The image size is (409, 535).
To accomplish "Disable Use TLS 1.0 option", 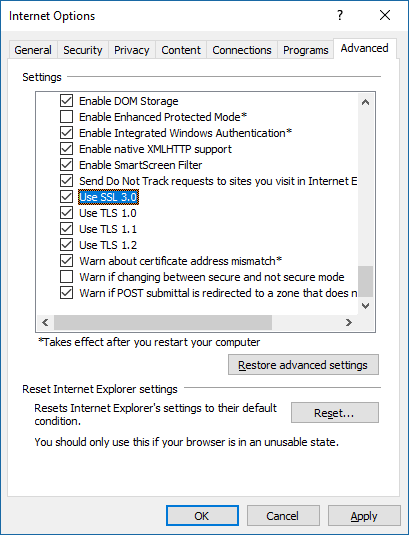I will tap(67, 213).
